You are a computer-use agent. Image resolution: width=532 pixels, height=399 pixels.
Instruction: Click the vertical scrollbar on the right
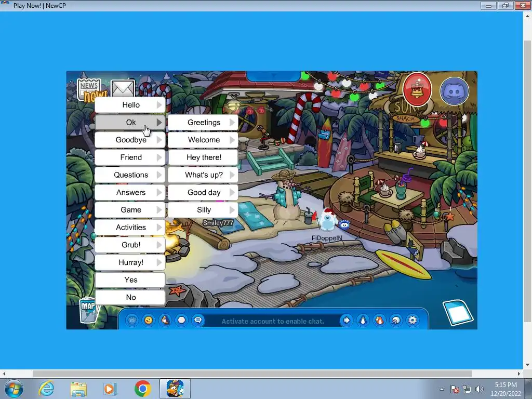point(527,181)
